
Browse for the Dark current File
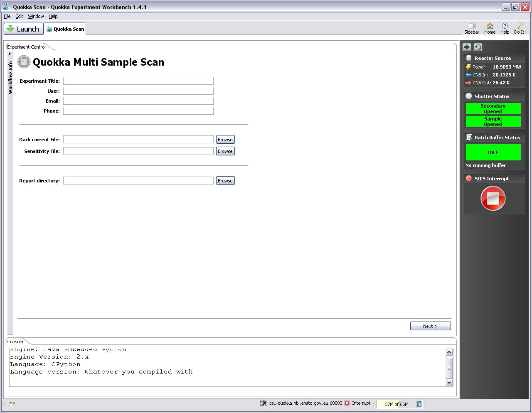225,140
